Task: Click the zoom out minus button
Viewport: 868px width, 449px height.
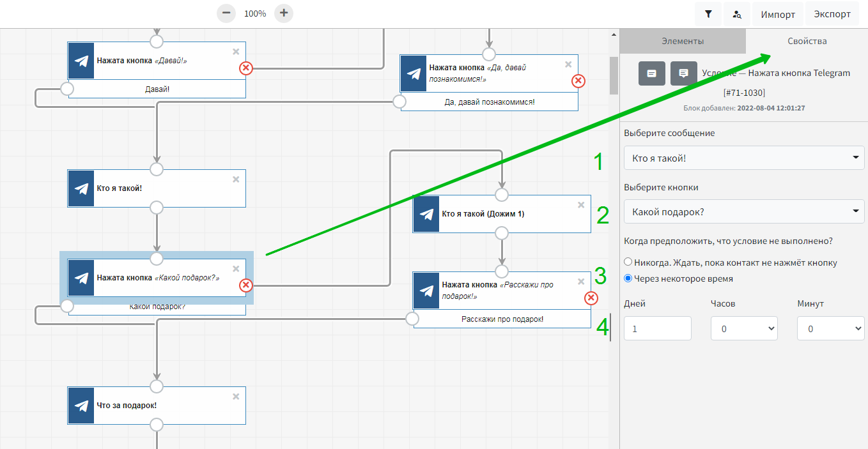Action: pos(226,13)
